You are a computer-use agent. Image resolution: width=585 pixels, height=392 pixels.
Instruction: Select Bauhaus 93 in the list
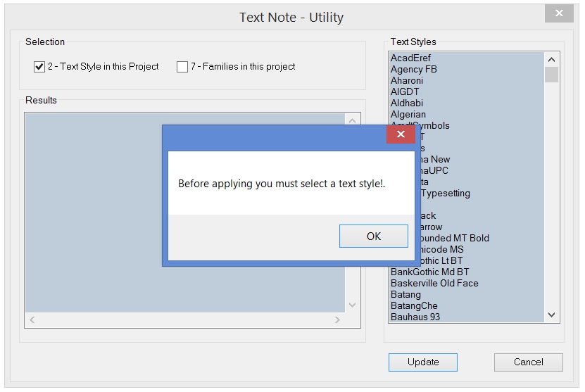click(x=415, y=317)
